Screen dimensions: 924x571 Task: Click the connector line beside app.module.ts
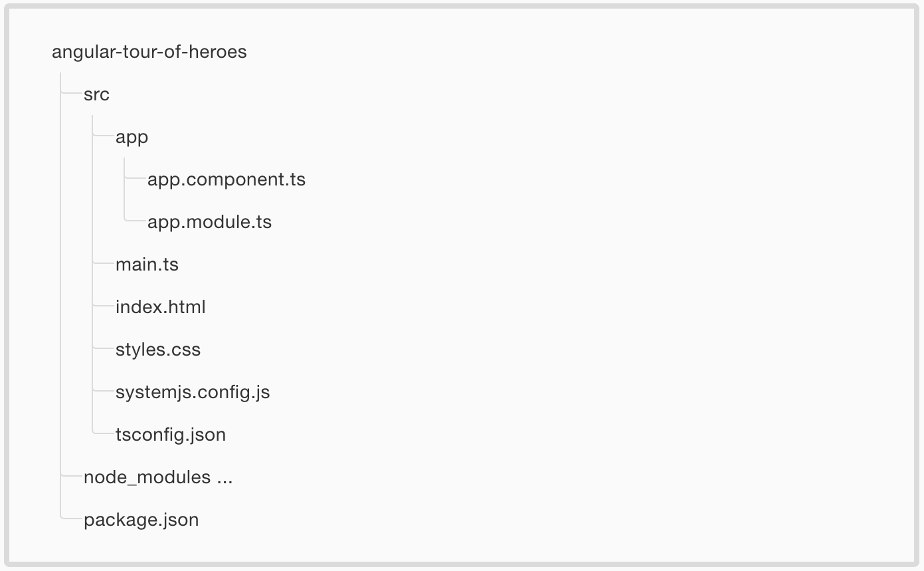(135, 221)
